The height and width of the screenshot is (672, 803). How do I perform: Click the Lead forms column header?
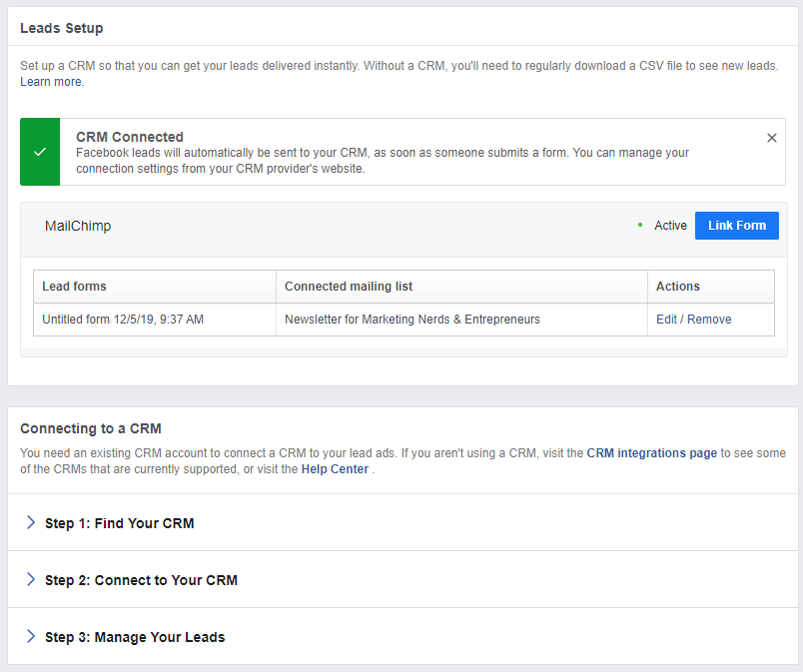pyautogui.click(x=74, y=287)
